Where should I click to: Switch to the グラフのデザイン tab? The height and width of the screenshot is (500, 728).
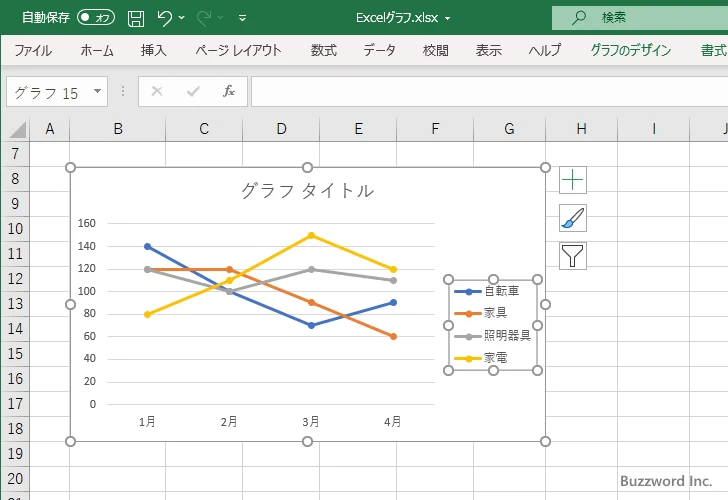pos(630,50)
